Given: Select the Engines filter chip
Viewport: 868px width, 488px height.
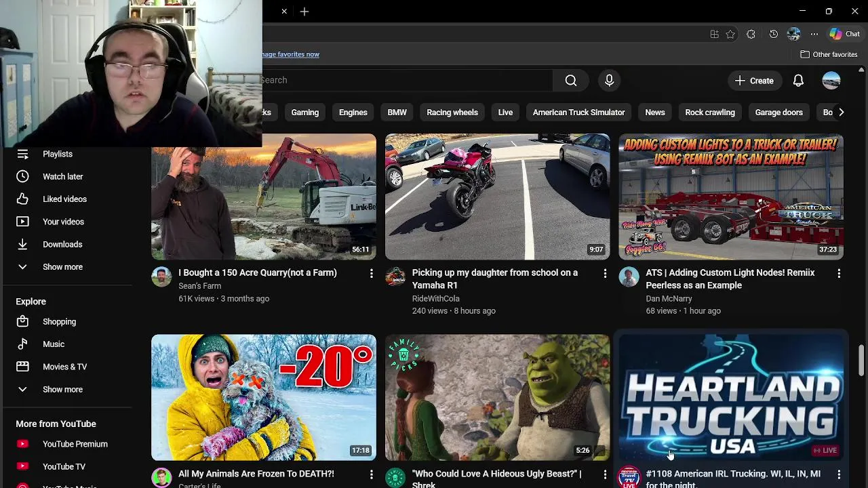Looking at the screenshot, I should click(x=353, y=113).
